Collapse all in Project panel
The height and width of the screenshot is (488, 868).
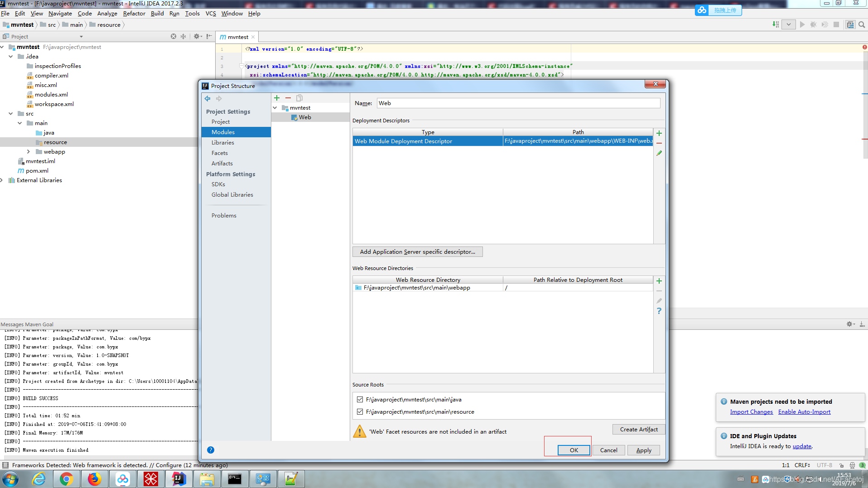tap(183, 36)
